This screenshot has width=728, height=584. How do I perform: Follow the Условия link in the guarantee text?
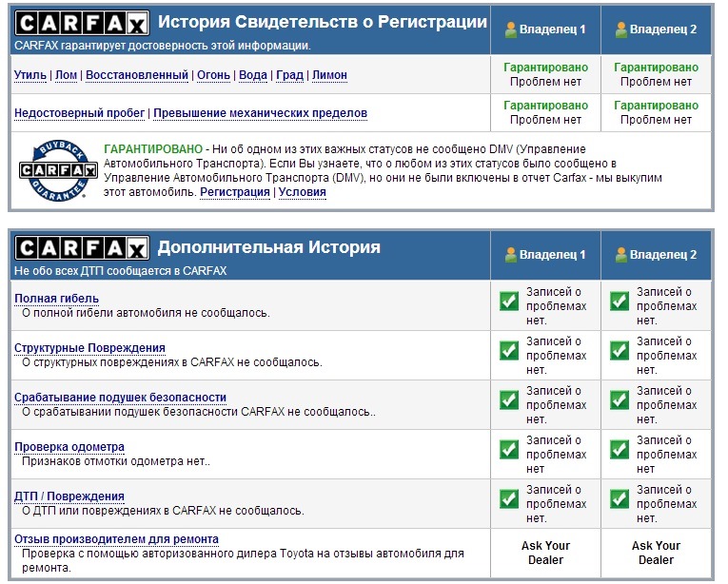click(x=303, y=192)
